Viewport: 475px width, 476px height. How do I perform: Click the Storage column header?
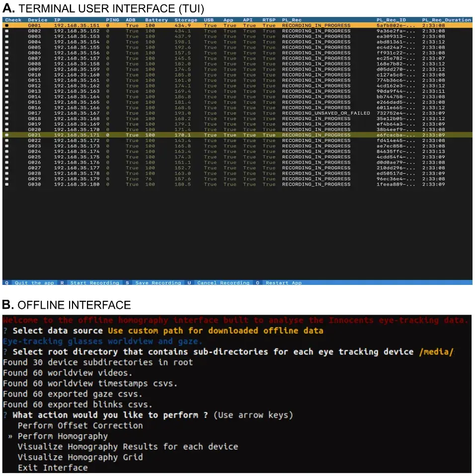(185, 20)
